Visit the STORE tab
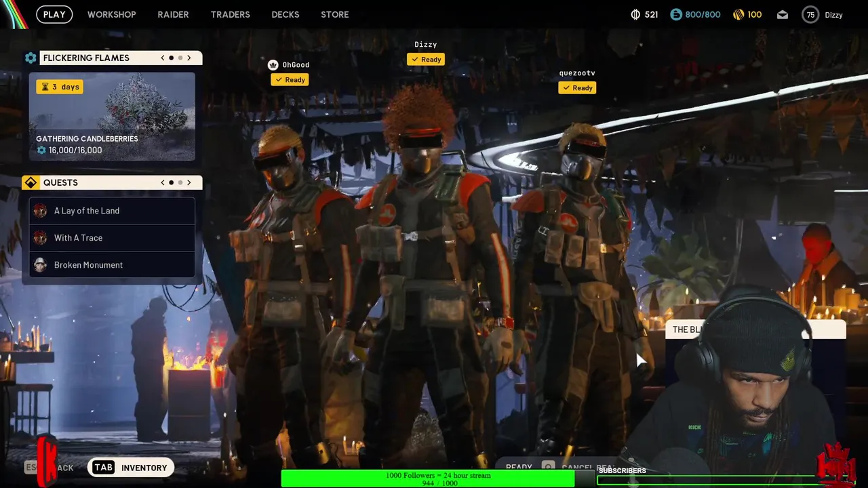Screen dimensions: 868x488 335,14
